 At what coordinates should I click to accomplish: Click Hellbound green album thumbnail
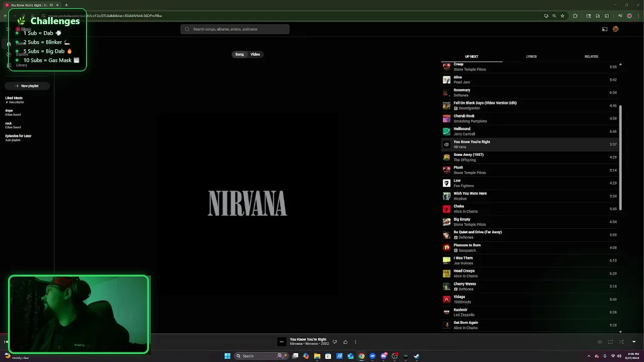tap(446, 131)
